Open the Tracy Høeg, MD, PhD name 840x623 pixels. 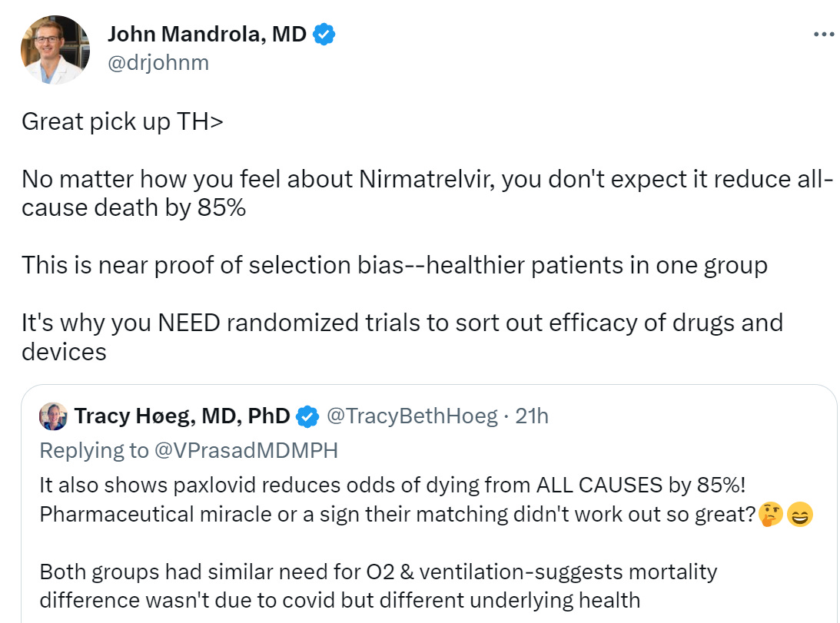pos(182,416)
